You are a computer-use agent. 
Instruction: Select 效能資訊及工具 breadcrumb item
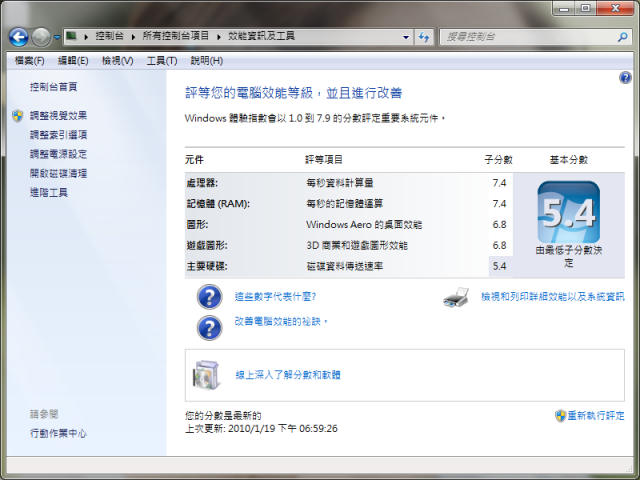coord(261,36)
